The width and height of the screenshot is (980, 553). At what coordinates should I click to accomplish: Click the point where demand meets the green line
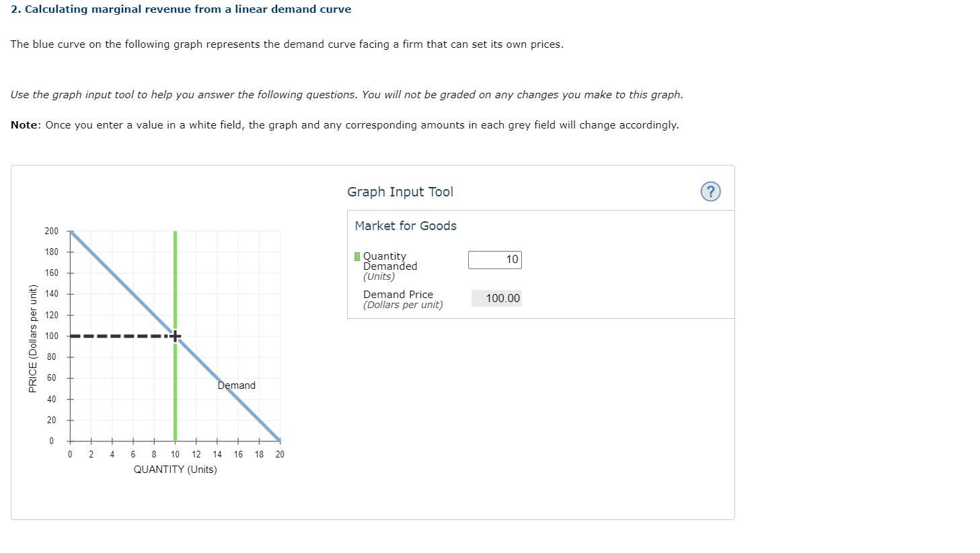tap(174, 335)
